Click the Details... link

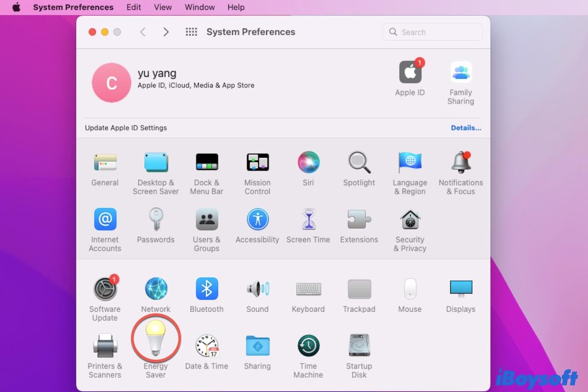click(466, 128)
